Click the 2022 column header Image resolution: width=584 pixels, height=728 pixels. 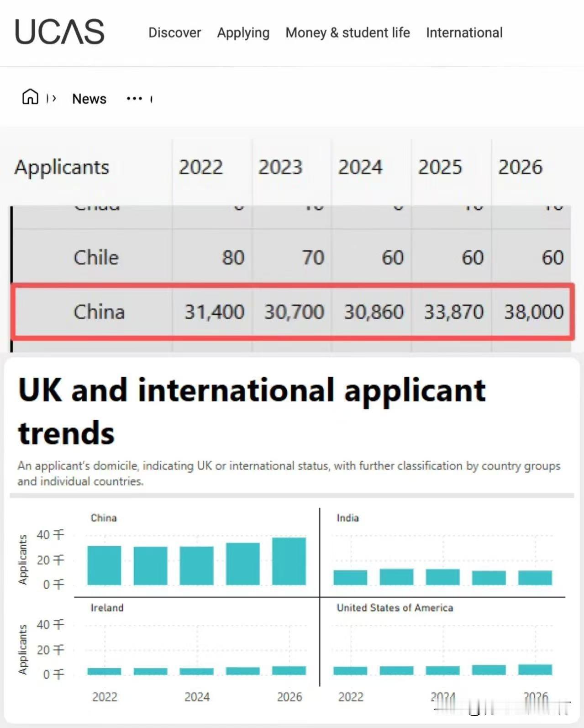tap(201, 167)
